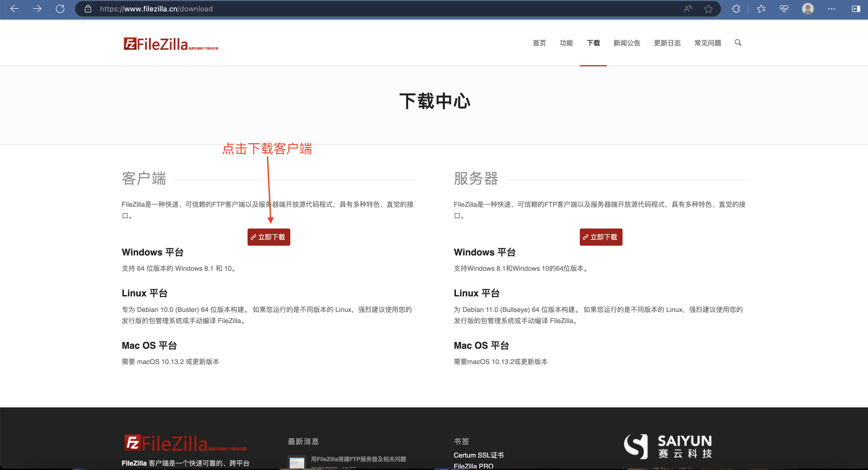
Task: Open FileZilla PRO bookmark link
Action: pyautogui.click(x=473, y=466)
